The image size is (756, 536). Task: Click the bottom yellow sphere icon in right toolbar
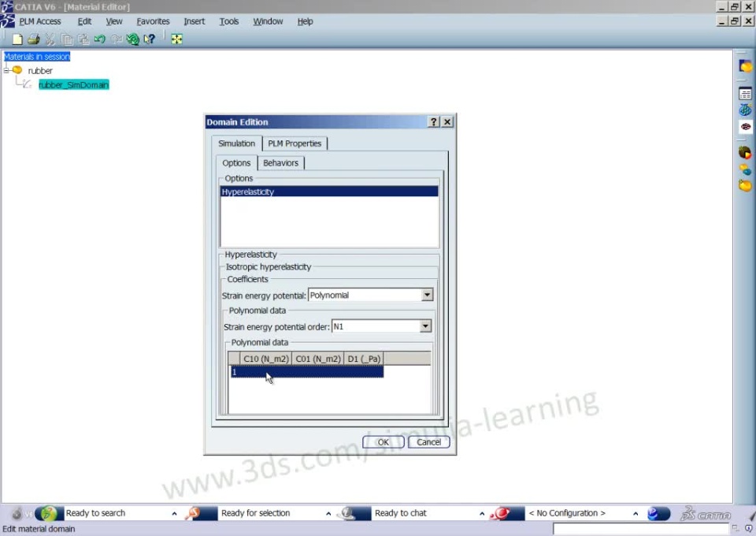pos(746,185)
